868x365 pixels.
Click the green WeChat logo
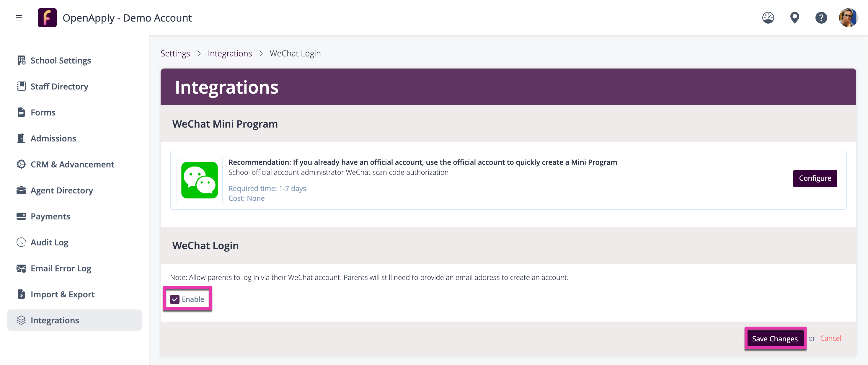point(200,180)
